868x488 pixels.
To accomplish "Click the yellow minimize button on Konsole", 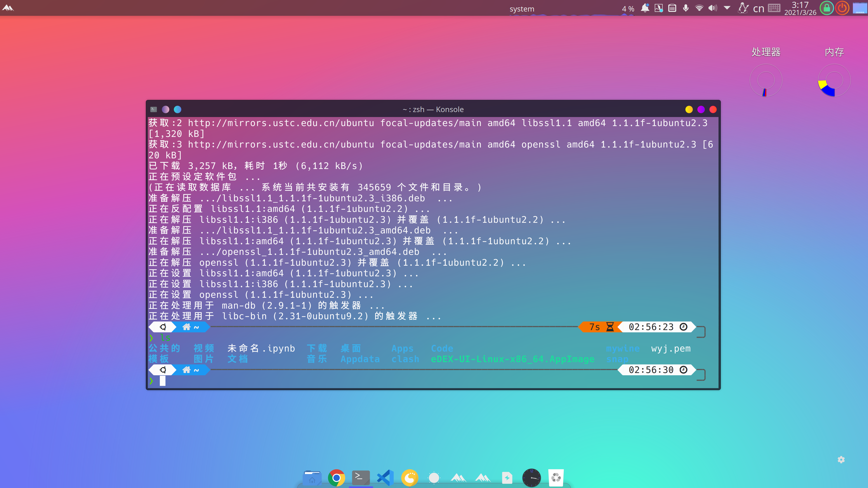I will [x=689, y=109].
